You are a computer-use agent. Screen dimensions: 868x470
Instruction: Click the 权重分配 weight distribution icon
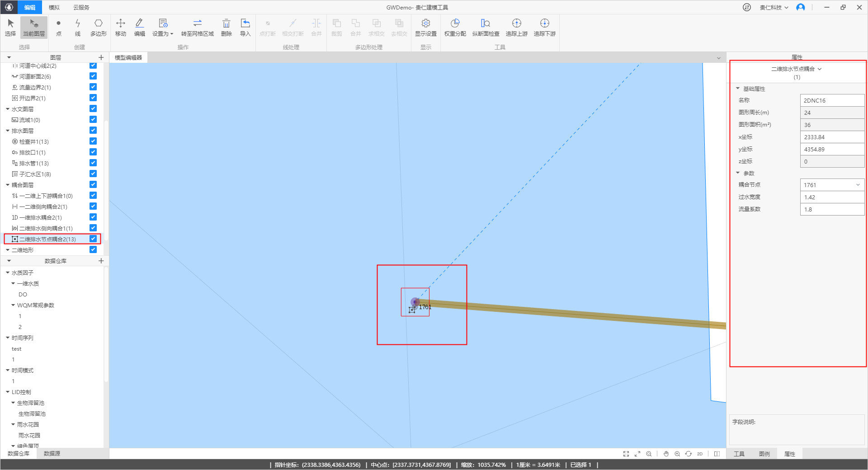tap(455, 27)
